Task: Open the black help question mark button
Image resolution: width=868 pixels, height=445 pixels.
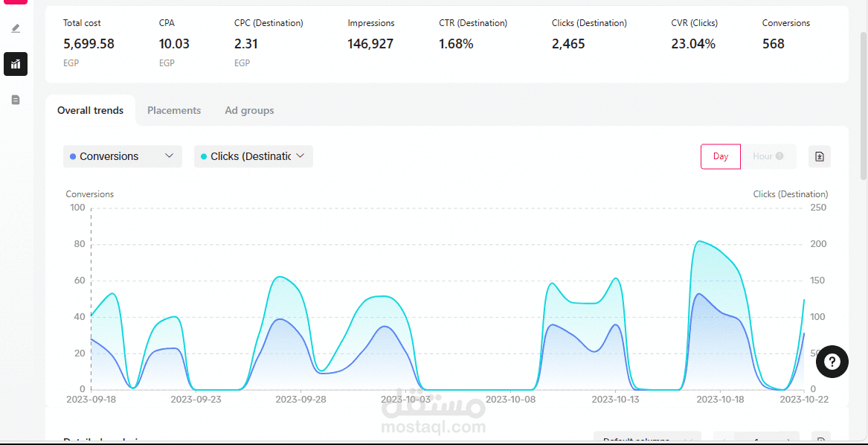Action: [832, 362]
